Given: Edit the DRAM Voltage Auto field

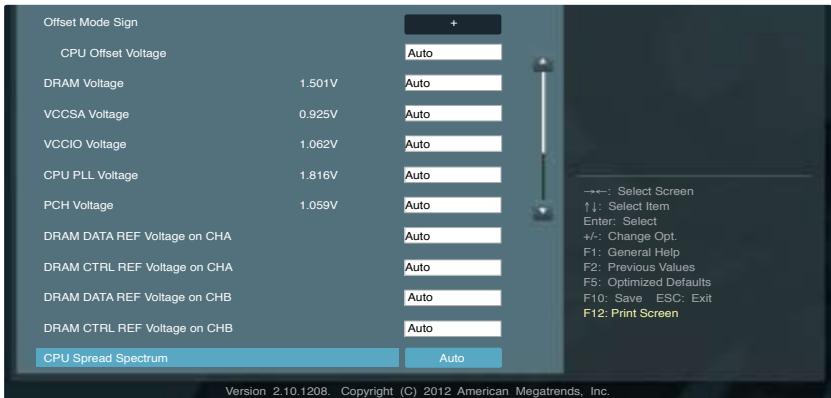Looking at the screenshot, I should pyautogui.click(x=453, y=83).
